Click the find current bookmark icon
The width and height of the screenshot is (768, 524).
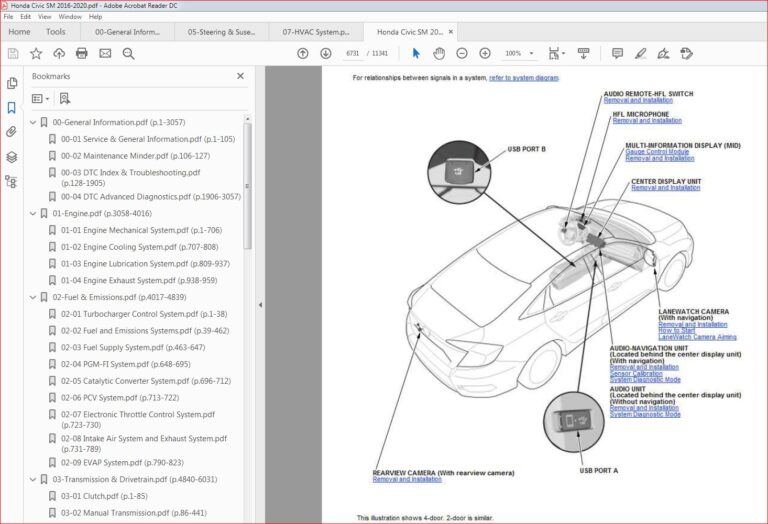coord(65,98)
